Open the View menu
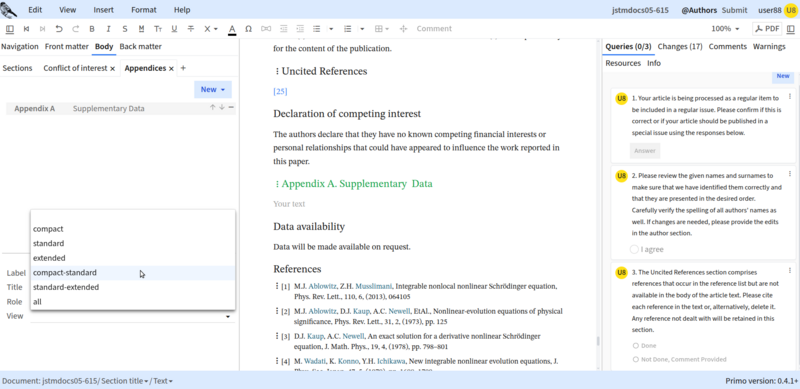The height and width of the screenshot is (389, 800). click(67, 10)
